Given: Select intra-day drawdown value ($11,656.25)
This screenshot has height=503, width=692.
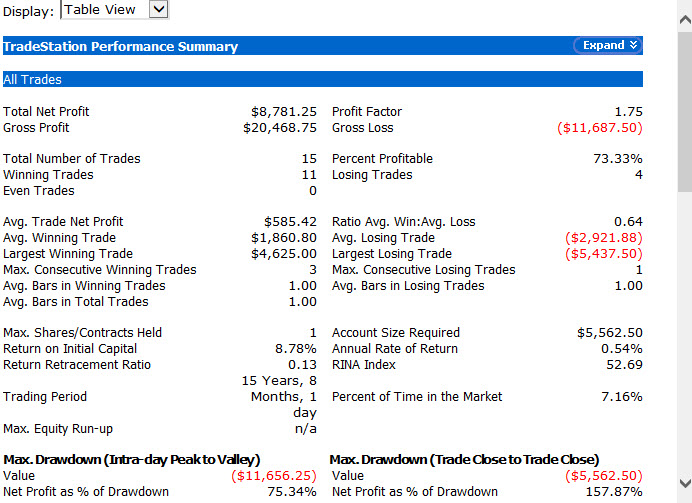Looking at the screenshot, I should pos(274,476).
